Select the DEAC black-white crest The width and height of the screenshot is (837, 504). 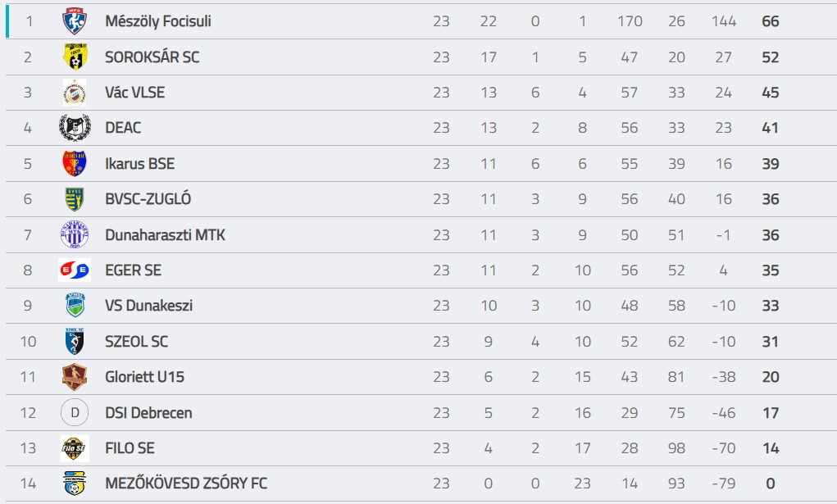point(75,128)
